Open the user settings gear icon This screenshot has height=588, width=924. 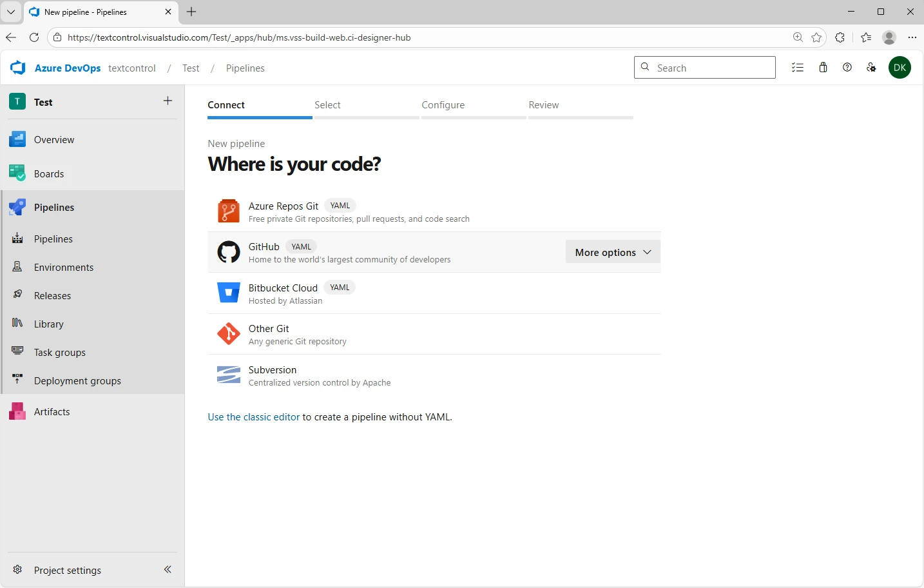872,67
